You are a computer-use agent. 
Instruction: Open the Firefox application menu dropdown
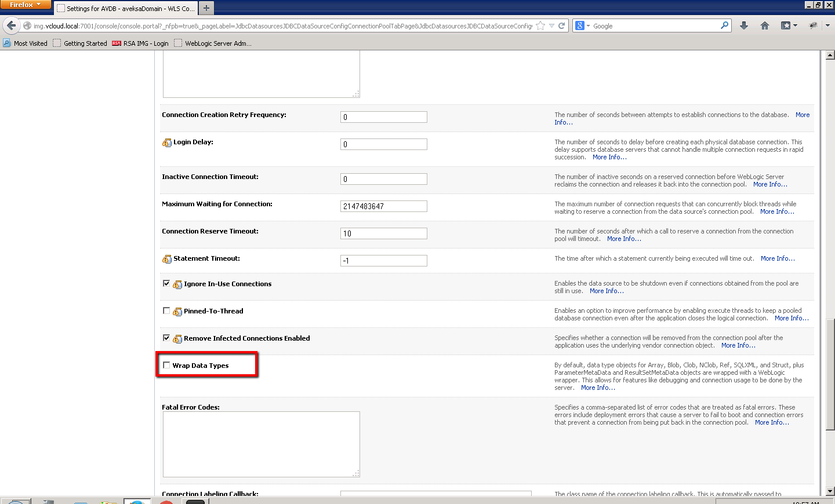(x=26, y=5)
